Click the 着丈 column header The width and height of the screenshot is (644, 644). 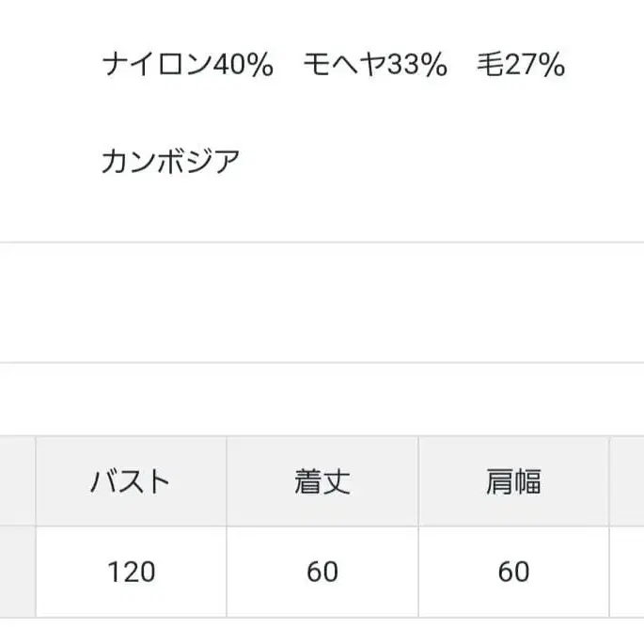point(322,482)
